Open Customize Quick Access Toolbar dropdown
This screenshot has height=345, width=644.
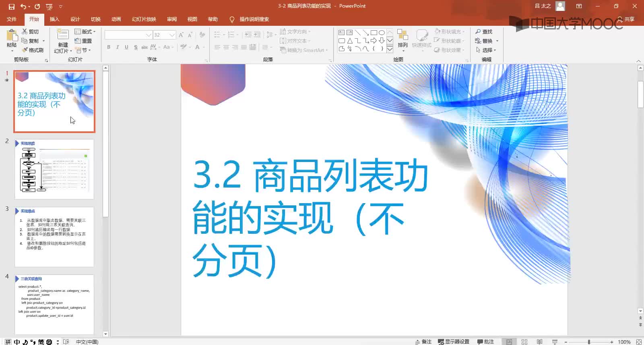click(61, 6)
